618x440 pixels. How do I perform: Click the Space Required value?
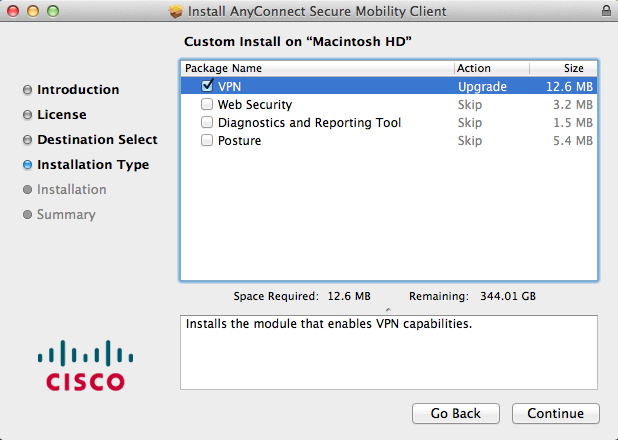tap(349, 296)
